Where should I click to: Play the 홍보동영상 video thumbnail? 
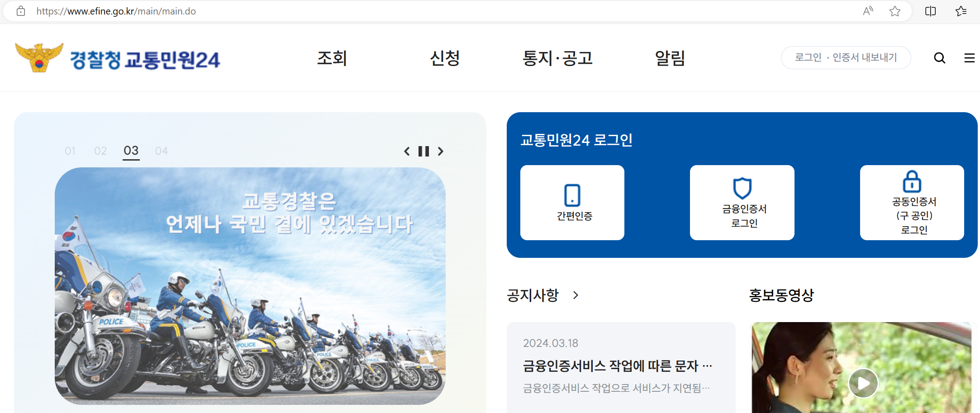click(x=863, y=383)
